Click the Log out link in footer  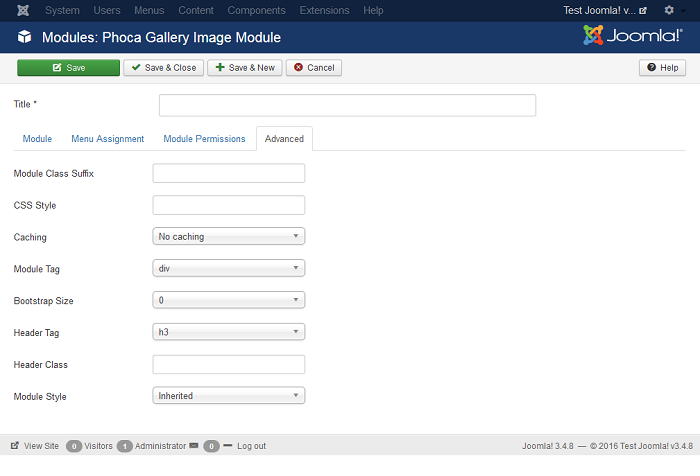coord(251,446)
